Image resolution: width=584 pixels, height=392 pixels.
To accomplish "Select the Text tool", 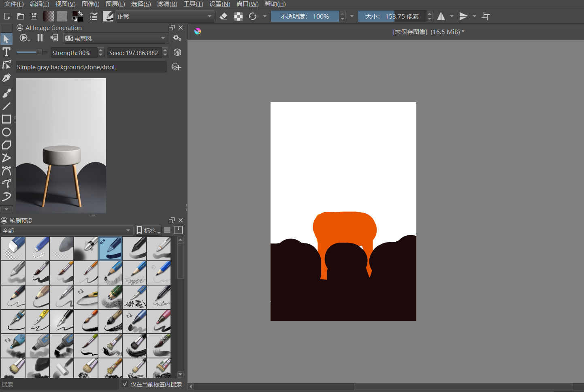I will click(6, 52).
